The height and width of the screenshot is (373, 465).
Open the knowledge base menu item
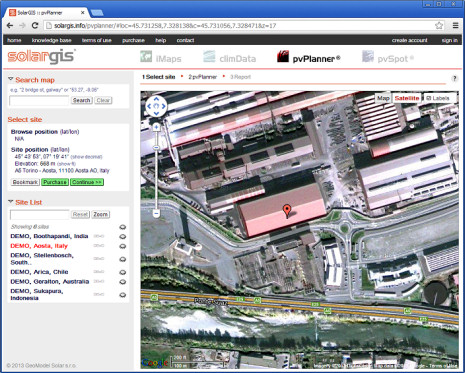(52, 40)
